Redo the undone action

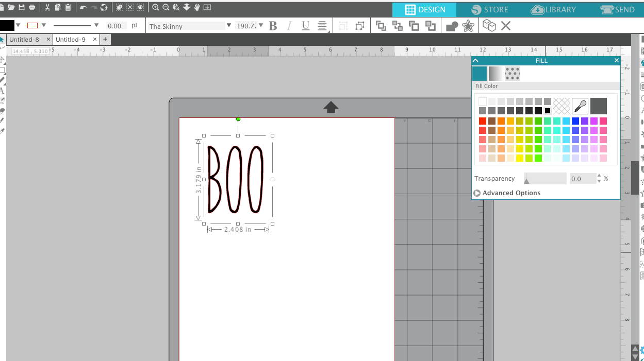pos(93,8)
